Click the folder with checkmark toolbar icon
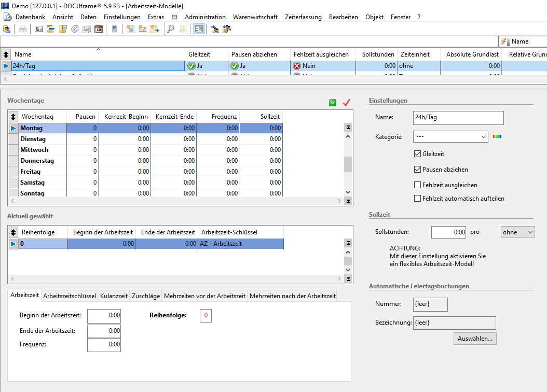This screenshot has height=392, width=547. (x=63, y=29)
